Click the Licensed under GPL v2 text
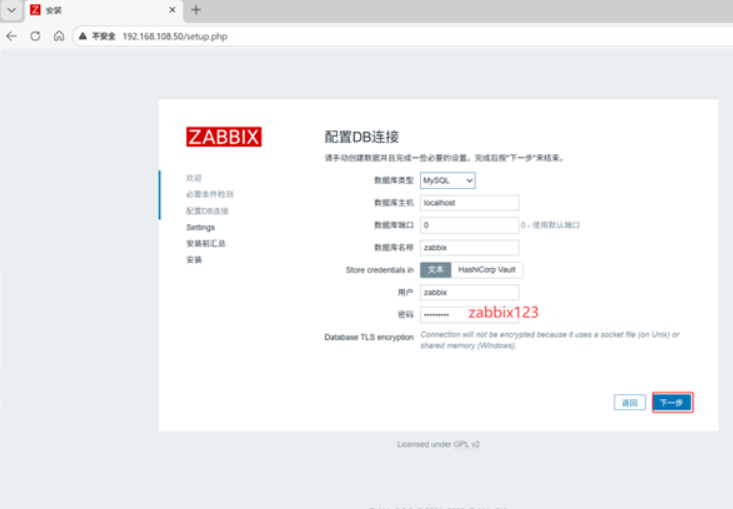The width and height of the screenshot is (733, 509). pos(438,444)
